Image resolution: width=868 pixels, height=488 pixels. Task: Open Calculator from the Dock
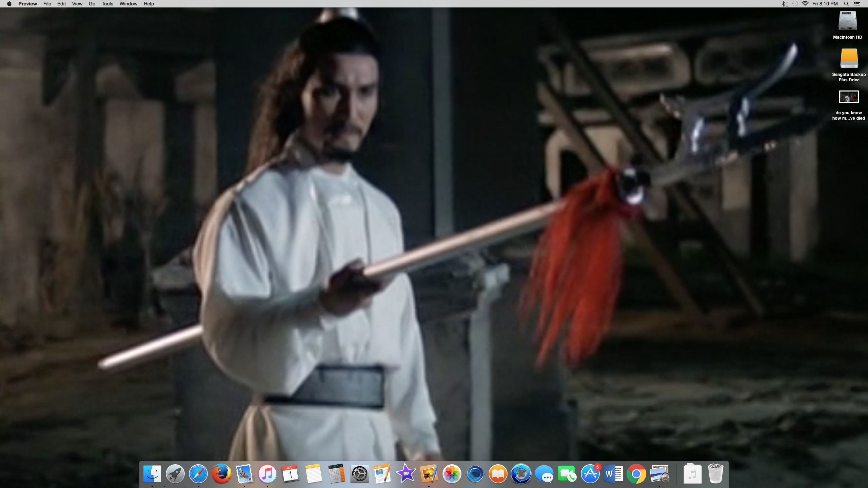point(337,473)
